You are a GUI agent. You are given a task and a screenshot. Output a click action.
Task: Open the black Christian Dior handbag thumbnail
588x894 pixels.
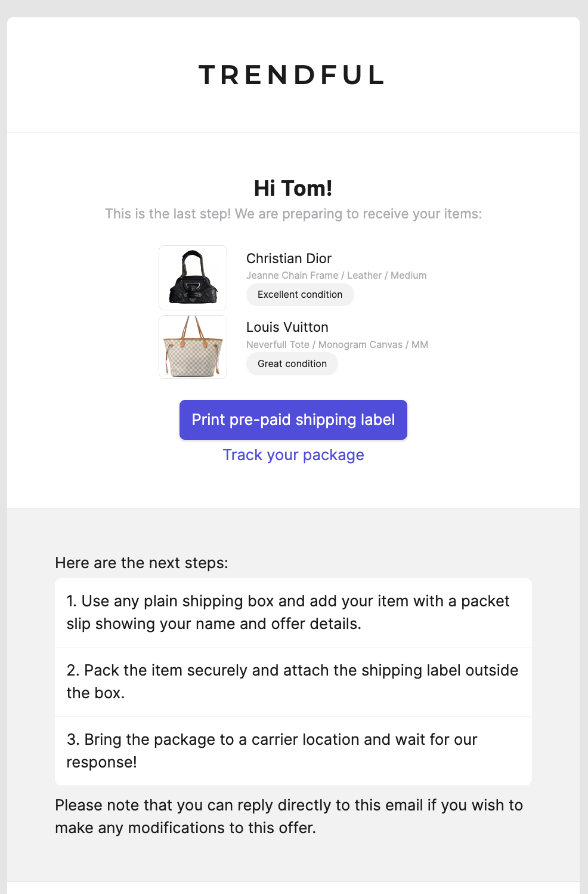click(193, 278)
